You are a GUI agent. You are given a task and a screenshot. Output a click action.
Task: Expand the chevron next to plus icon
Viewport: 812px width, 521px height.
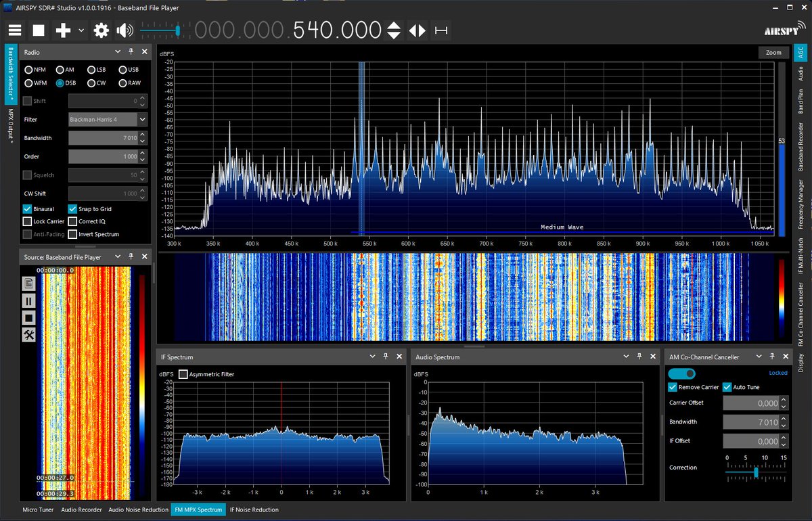(x=81, y=30)
